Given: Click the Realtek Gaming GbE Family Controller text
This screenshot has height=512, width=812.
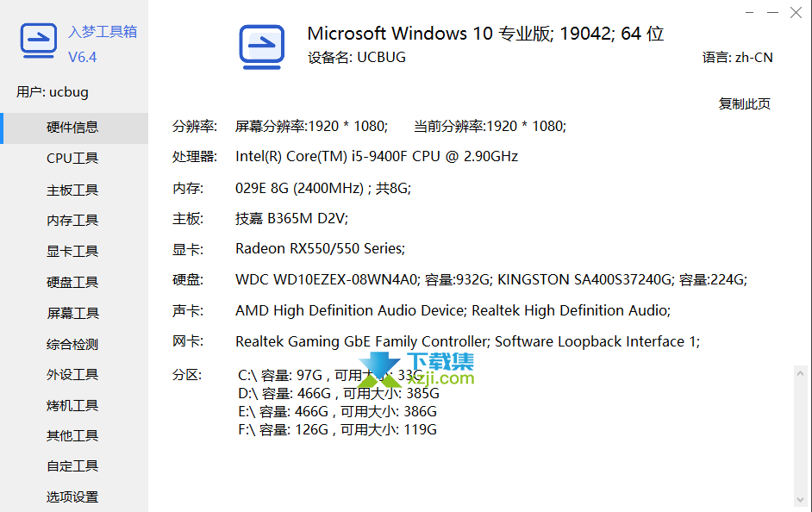Looking at the screenshot, I should (363, 341).
